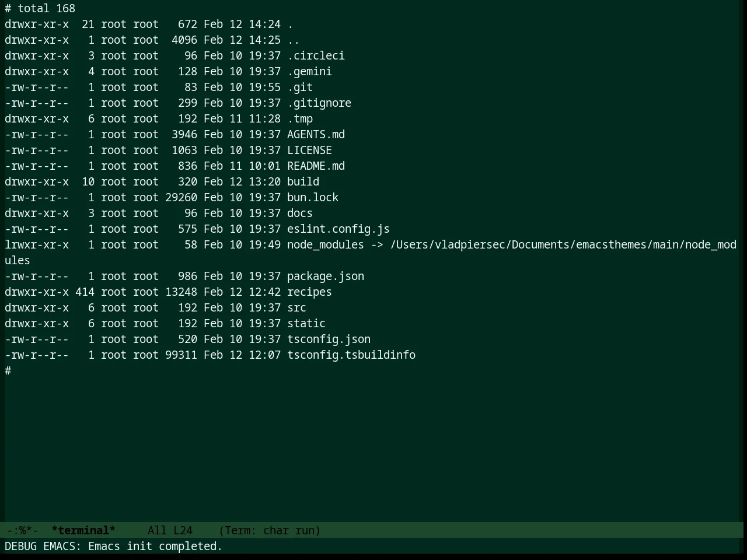Viewport: 747px width, 560px height.
Task: Click the .gemini directory entry
Action: (309, 71)
